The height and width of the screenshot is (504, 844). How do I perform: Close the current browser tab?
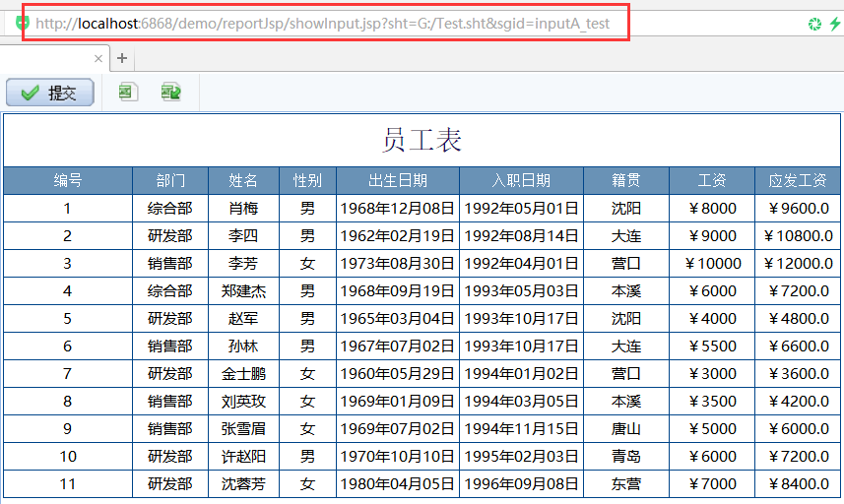[x=97, y=58]
